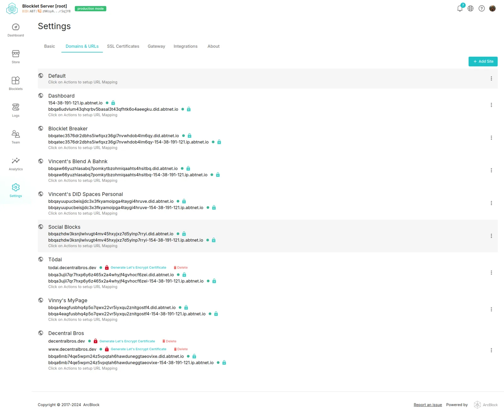Click the globe icon beside Default site
Viewport: 504px width, 420px height.
click(x=41, y=76)
